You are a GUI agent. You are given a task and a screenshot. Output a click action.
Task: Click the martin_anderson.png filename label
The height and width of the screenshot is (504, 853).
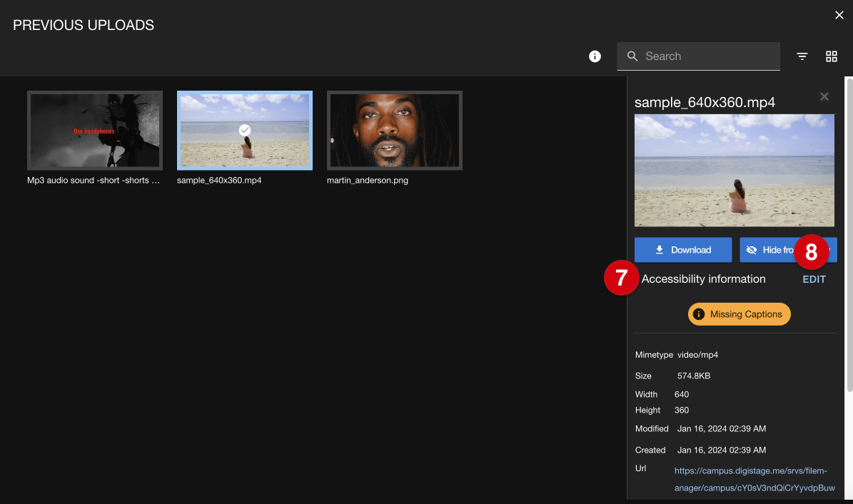pyautogui.click(x=368, y=181)
